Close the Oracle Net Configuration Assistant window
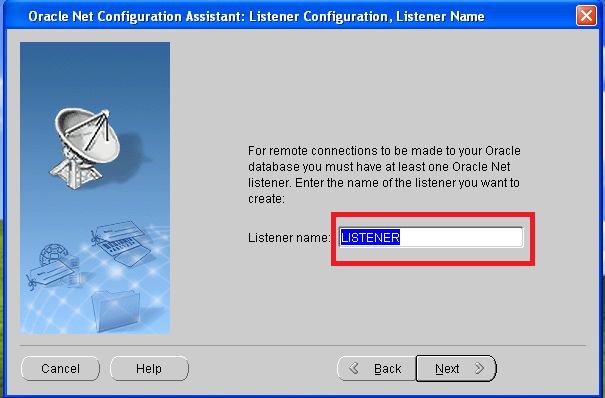 coord(586,16)
